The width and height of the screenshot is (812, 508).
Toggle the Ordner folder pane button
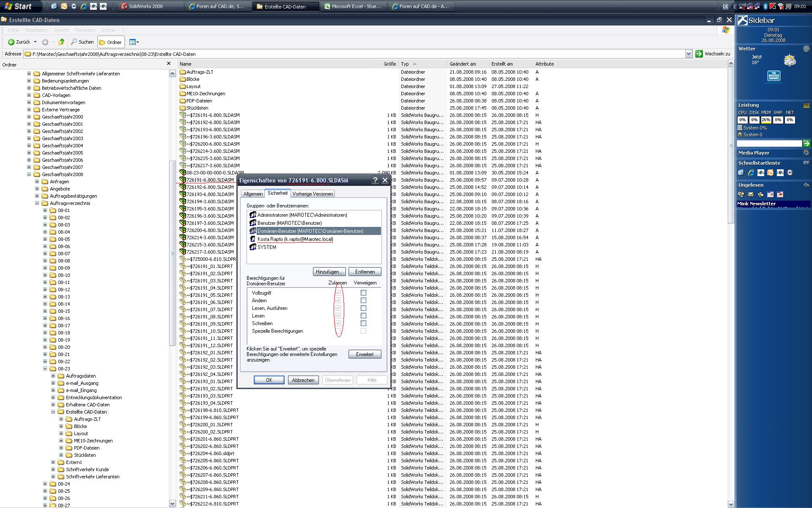coord(110,42)
